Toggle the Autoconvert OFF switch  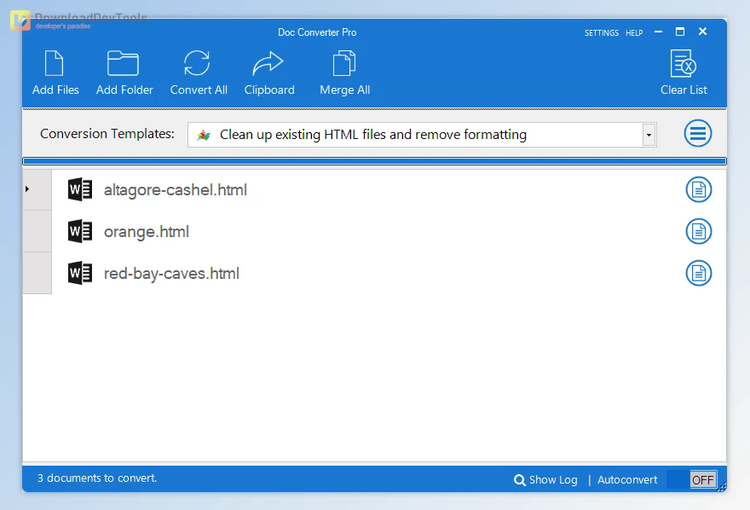(692, 479)
